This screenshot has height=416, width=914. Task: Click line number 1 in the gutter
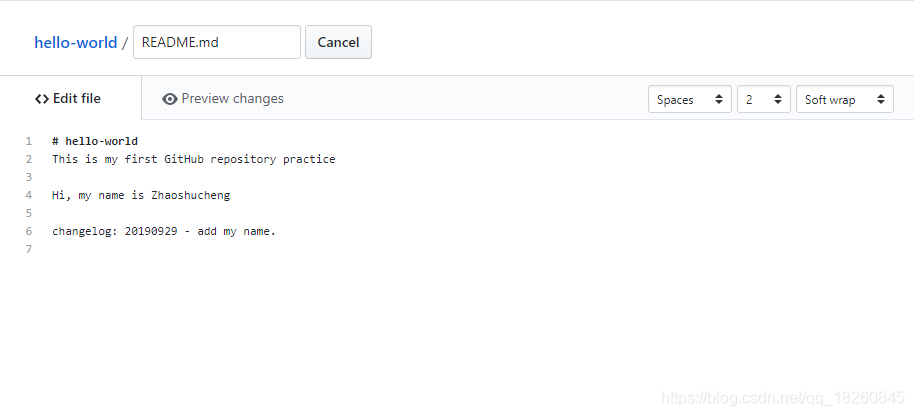[x=29, y=141]
